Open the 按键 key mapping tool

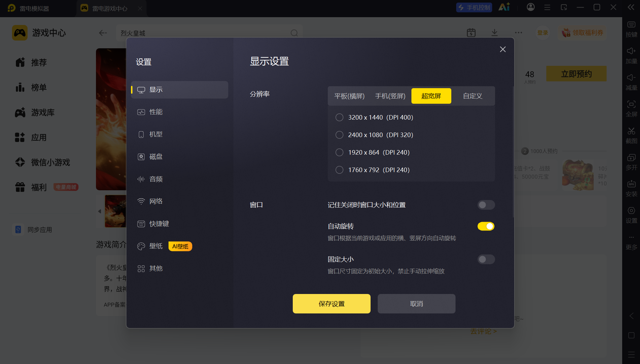tap(631, 29)
